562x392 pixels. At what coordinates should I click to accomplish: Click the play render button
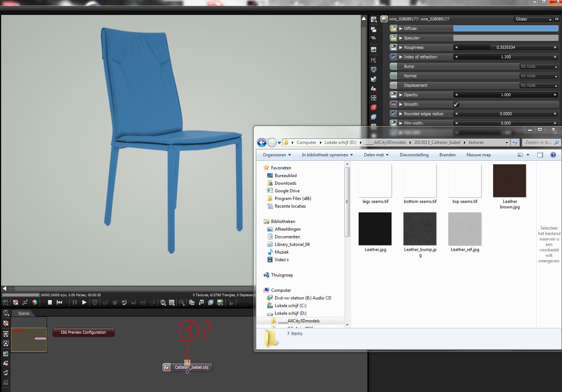point(84,302)
